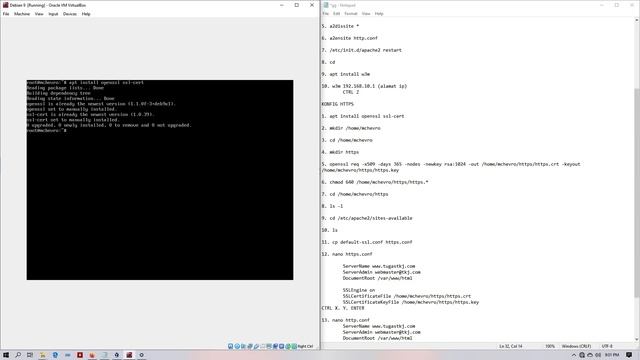Open Notepad File menu
The image size is (640, 360).
(325, 14)
